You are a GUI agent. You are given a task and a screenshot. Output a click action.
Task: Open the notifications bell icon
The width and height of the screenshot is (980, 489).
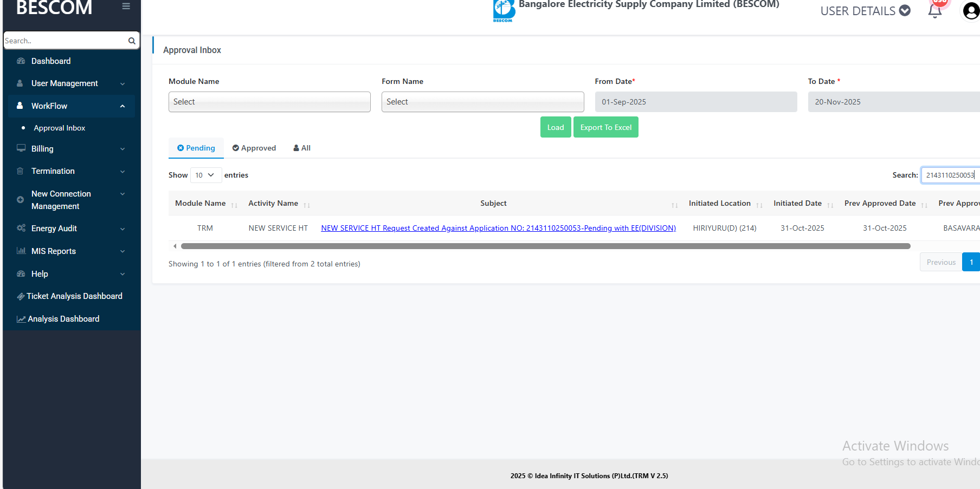click(x=935, y=11)
